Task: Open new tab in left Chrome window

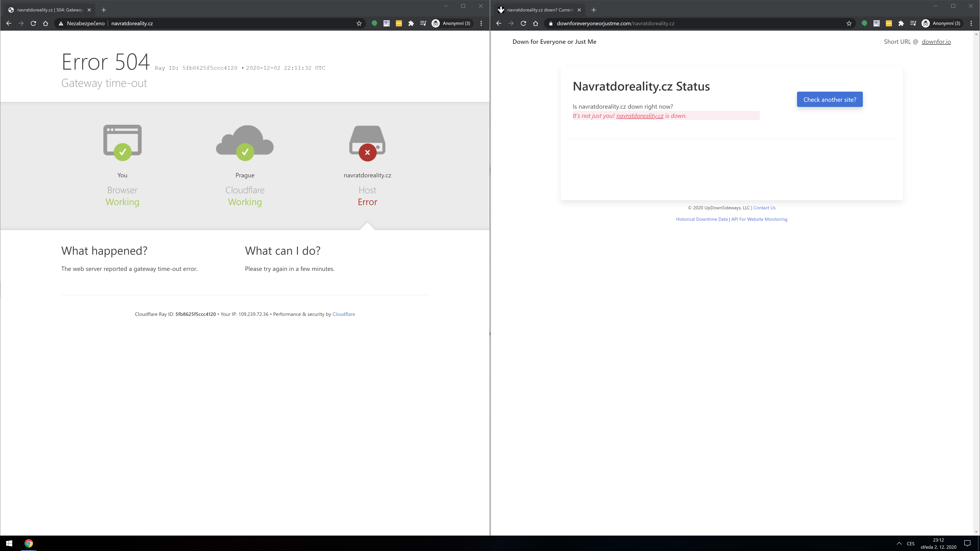Action: [x=104, y=10]
